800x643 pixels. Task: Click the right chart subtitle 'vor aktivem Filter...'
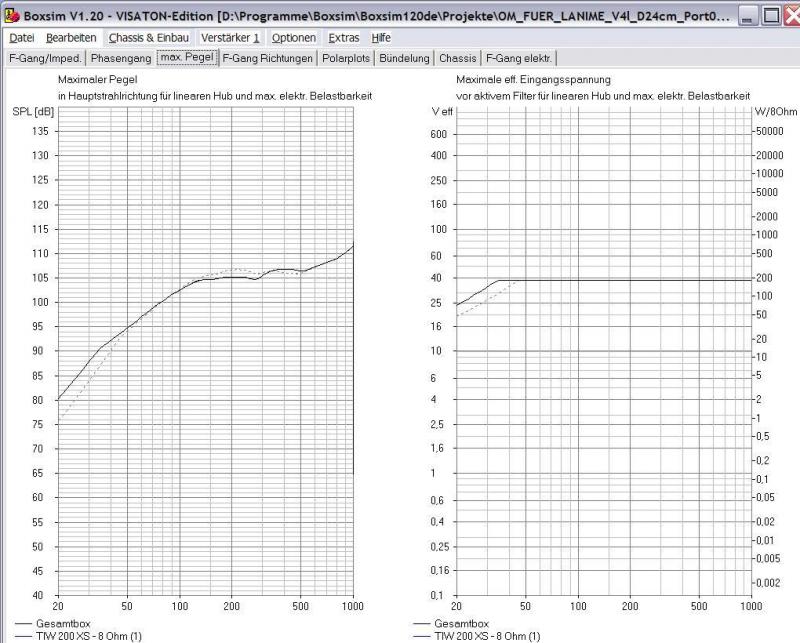pyautogui.click(x=603, y=96)
